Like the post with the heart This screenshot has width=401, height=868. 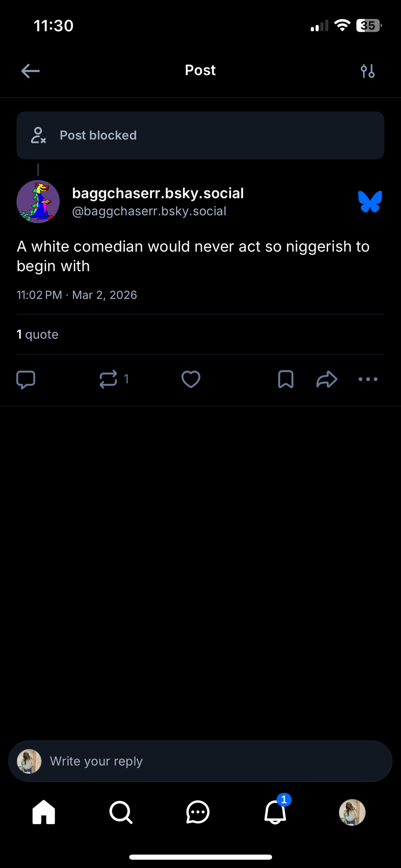191,379
